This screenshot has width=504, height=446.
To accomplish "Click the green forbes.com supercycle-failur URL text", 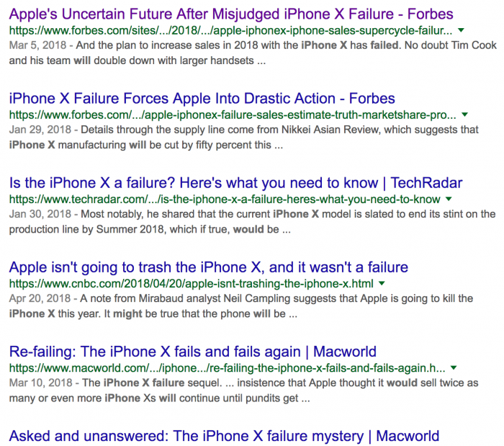I will coord(230,31).
